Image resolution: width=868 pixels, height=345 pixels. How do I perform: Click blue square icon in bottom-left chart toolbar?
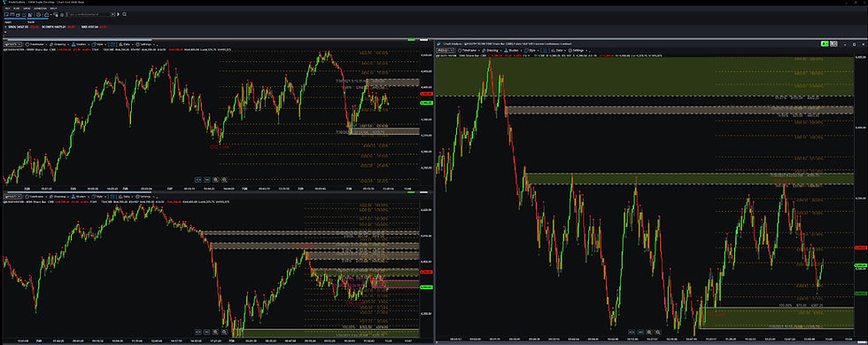coord(113,196)
